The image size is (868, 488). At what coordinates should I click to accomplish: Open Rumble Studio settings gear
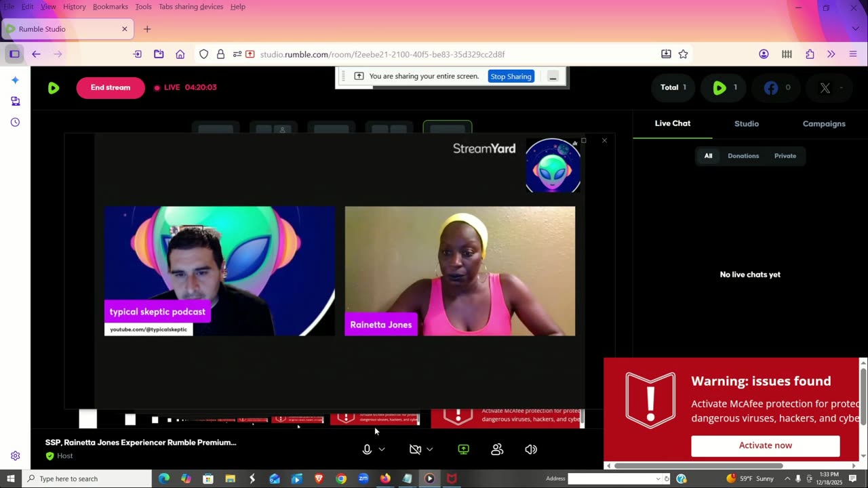point(15,456)
